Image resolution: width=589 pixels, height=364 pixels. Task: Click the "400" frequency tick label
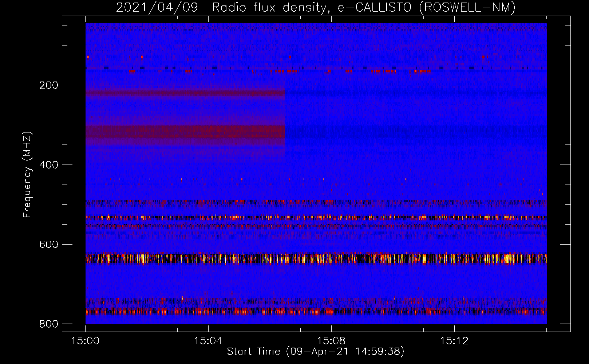tap(49, 165)
